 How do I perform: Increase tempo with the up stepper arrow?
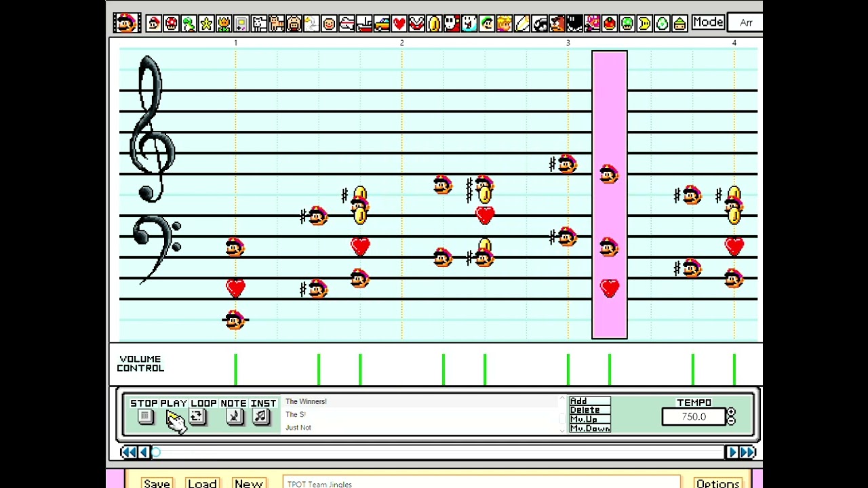click(731, 412)
